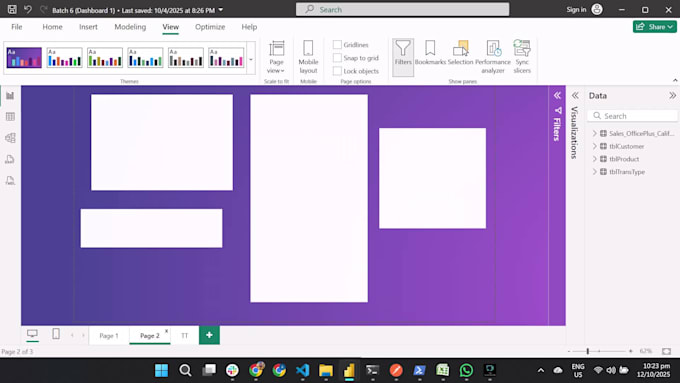Click the Save icon in title bar
The width and height of the screenshot is (680, 383).
coord(12,9)
